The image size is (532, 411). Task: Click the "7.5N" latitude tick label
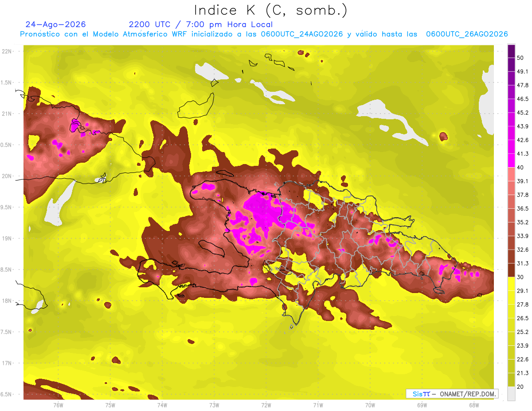[7, 332]
